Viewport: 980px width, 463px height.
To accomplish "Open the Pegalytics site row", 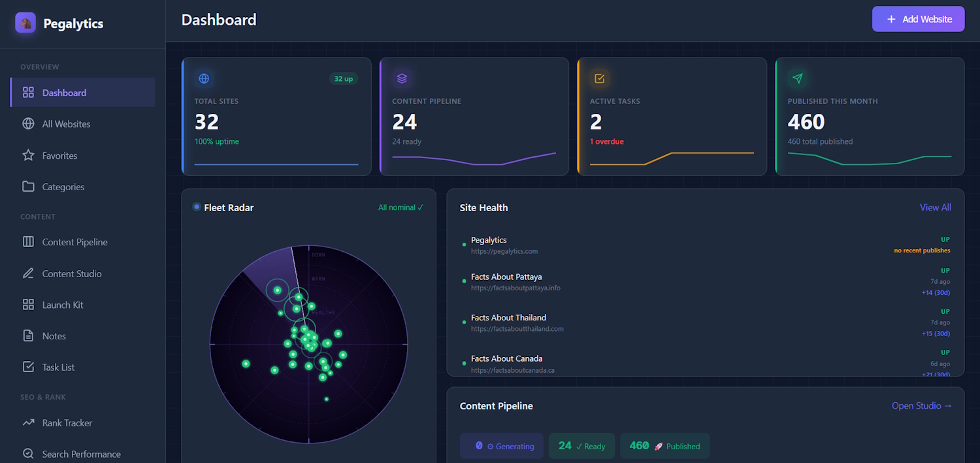I will point(706,245).
